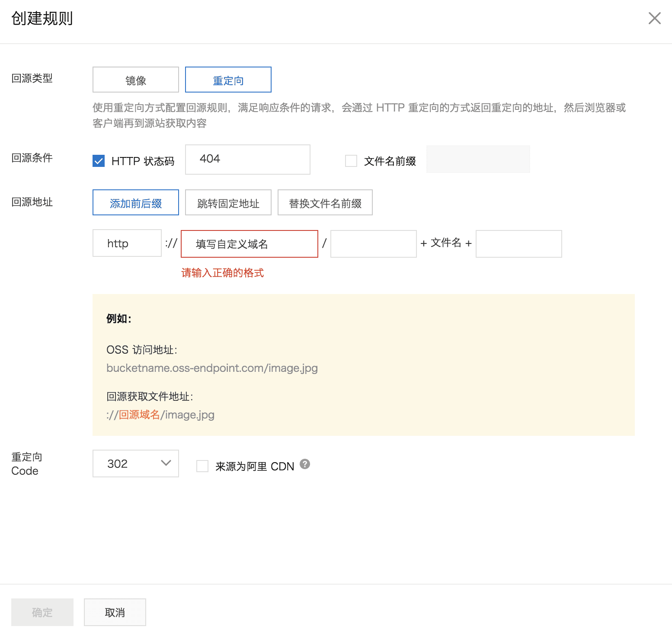Click the http protocol field
Image resolution: width=672 pixels, height=633 pixels.
(127, 243)
